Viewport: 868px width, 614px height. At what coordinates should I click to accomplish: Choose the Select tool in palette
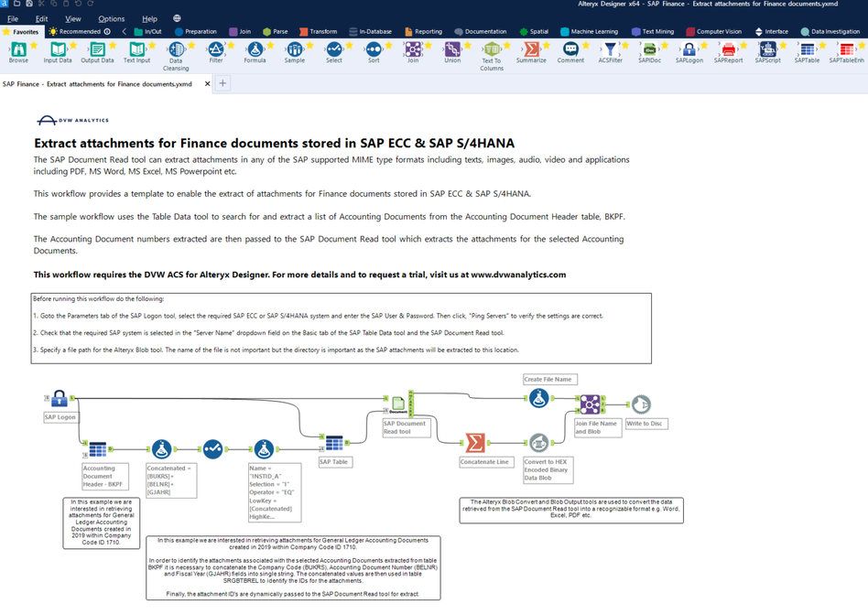click(x=334, y=49)
